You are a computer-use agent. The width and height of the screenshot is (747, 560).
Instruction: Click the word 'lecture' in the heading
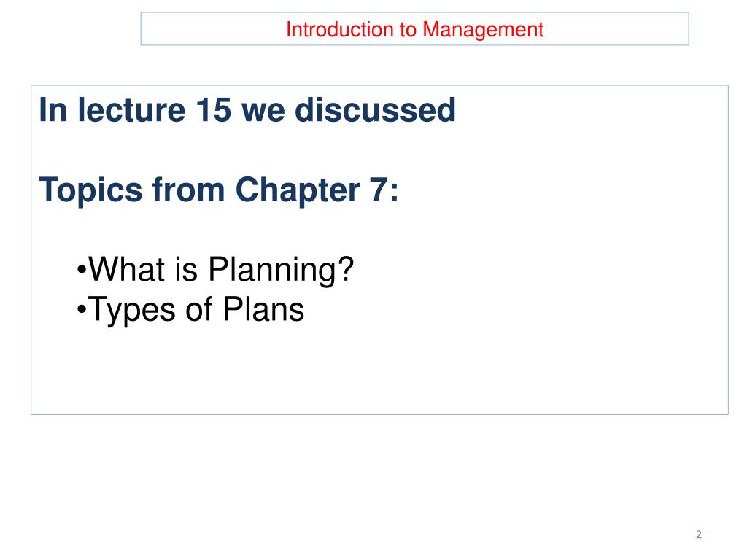click(x=131, y=110)
